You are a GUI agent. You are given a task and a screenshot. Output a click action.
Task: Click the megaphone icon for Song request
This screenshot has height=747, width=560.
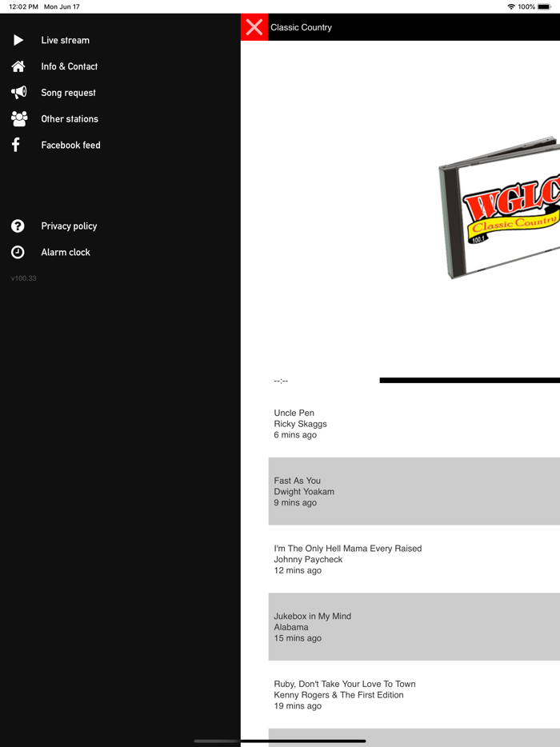[x=18, y=93]
